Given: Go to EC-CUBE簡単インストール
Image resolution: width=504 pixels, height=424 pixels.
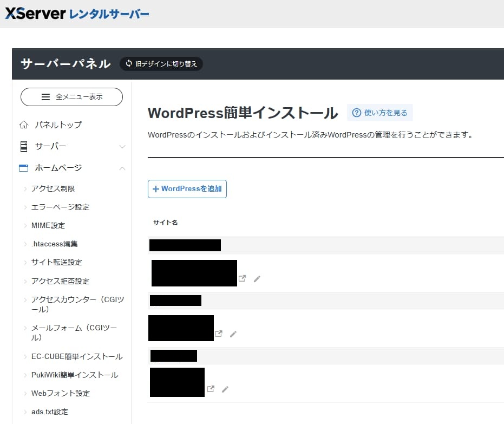Looking at the screenshot, I should 77,356.
